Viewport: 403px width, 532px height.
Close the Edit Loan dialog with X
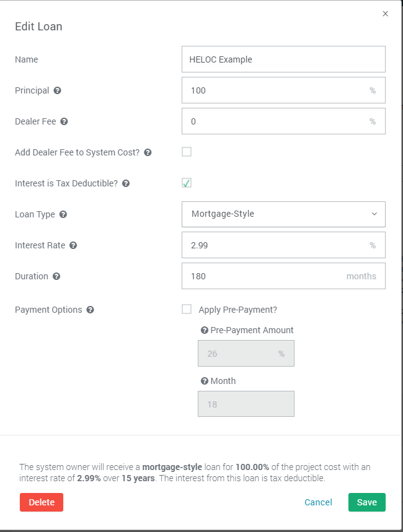386,14
